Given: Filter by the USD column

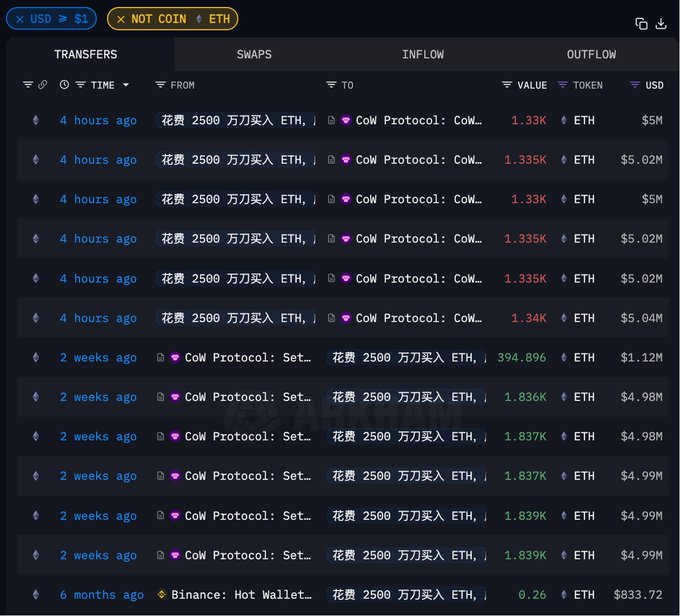Looking at the screenshot, I should point(635,85).
